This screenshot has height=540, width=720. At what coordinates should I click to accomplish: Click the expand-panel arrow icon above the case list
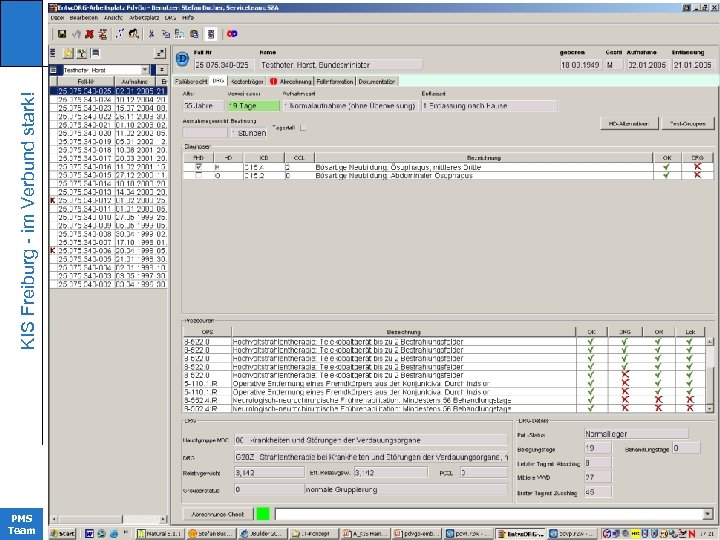(159, 53)
